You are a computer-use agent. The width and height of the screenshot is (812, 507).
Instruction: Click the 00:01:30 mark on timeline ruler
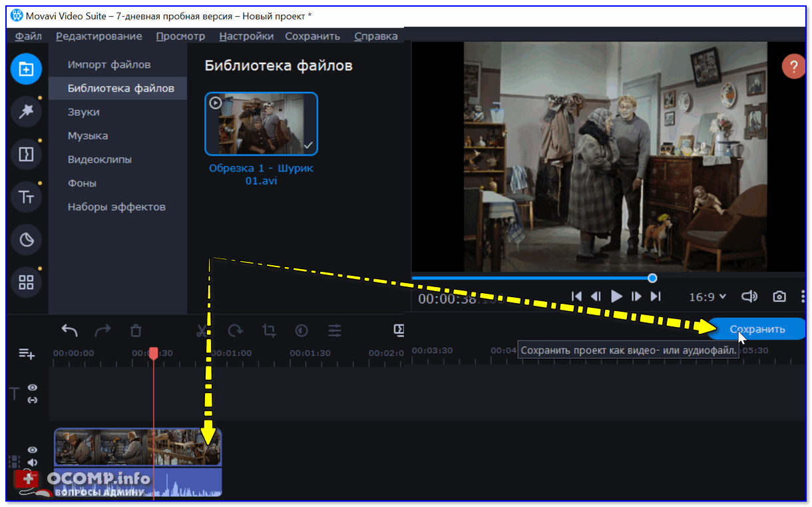(310, 353)
